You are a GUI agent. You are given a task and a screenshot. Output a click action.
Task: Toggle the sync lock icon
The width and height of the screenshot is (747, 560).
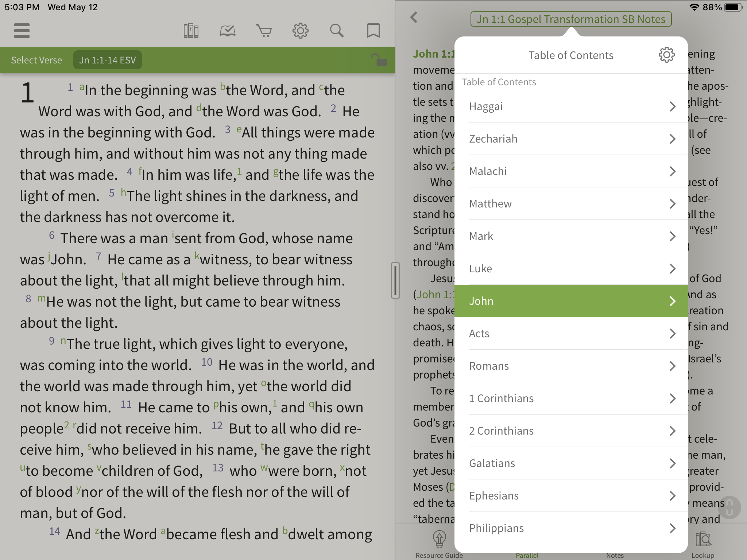(379, 60)
